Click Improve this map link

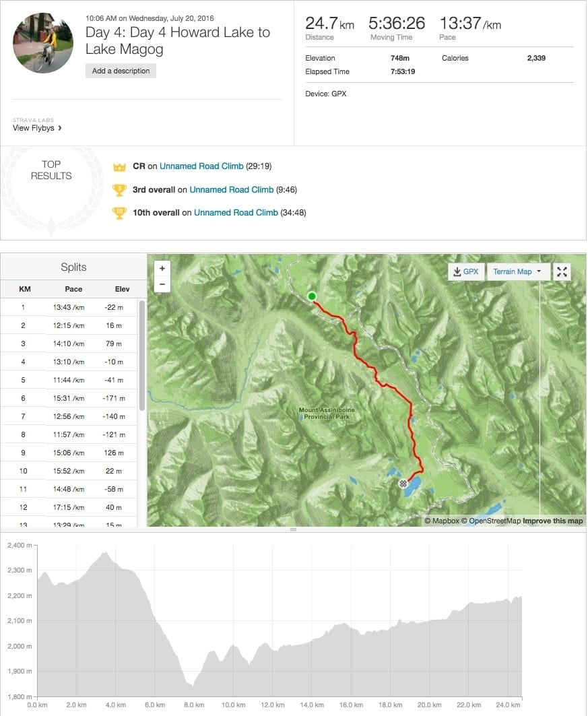click(x=553, y=521)
